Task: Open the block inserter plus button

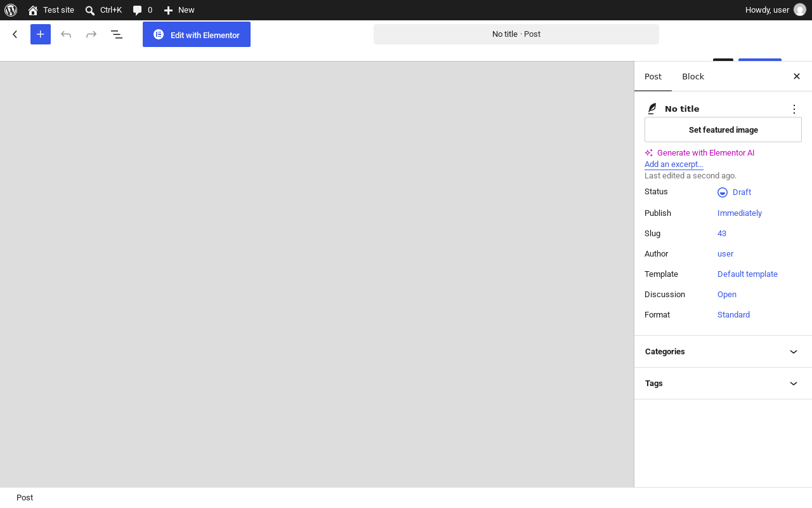Action: (x=41, y=34)
